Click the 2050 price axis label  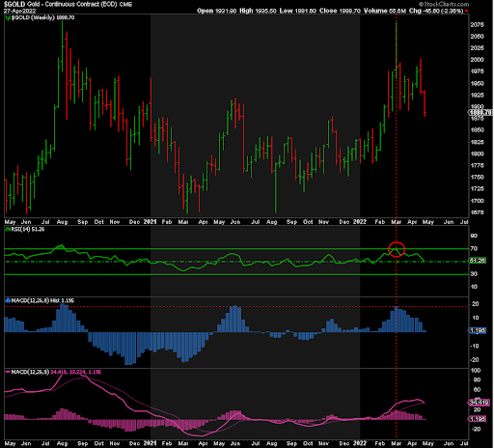[x=477, y=37]
